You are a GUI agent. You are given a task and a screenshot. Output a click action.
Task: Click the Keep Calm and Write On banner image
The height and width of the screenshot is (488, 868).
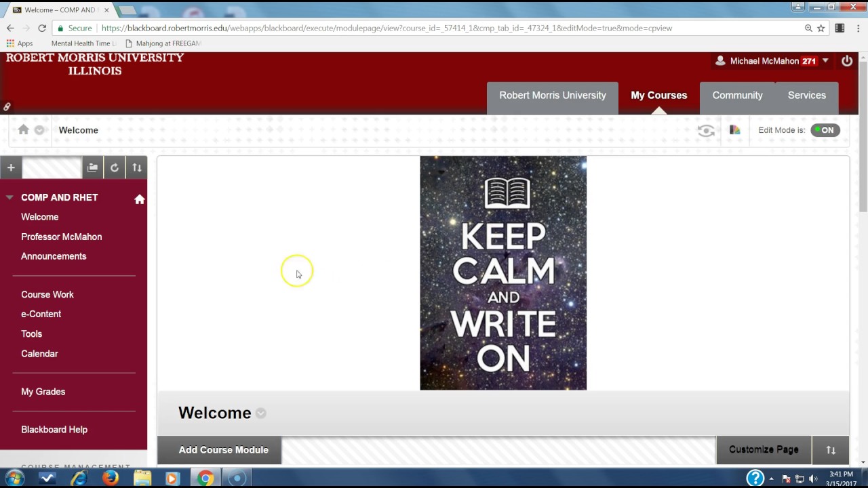pyautogui.click(x=503, y=273)
